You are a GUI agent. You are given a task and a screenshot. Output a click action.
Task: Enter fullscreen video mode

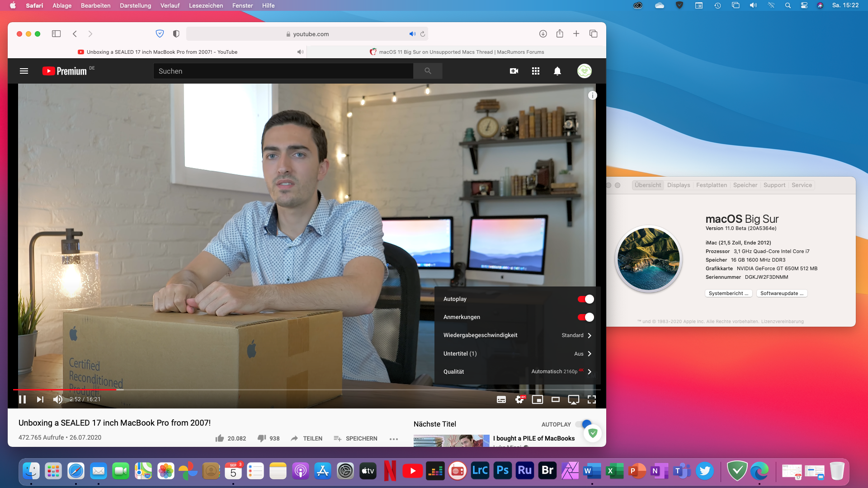click(591, 399)
